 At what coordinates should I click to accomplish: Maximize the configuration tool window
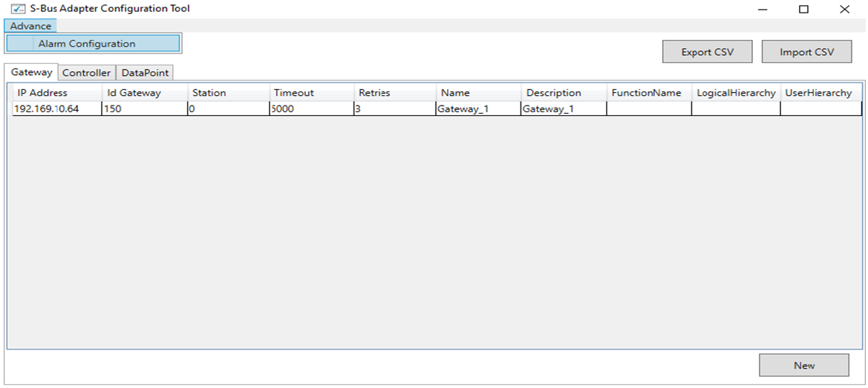click(x=803, y=10)
